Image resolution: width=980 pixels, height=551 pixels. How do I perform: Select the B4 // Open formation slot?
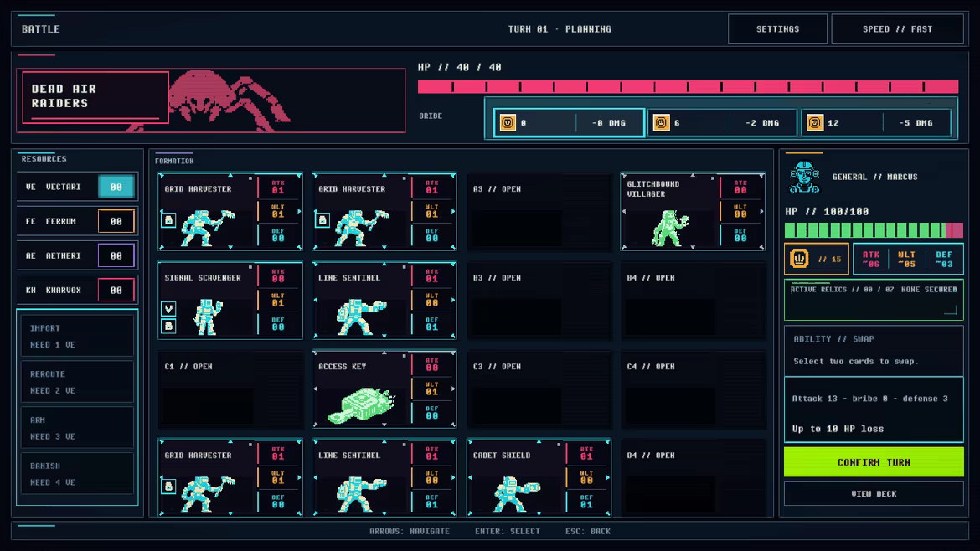click(693, 301)
